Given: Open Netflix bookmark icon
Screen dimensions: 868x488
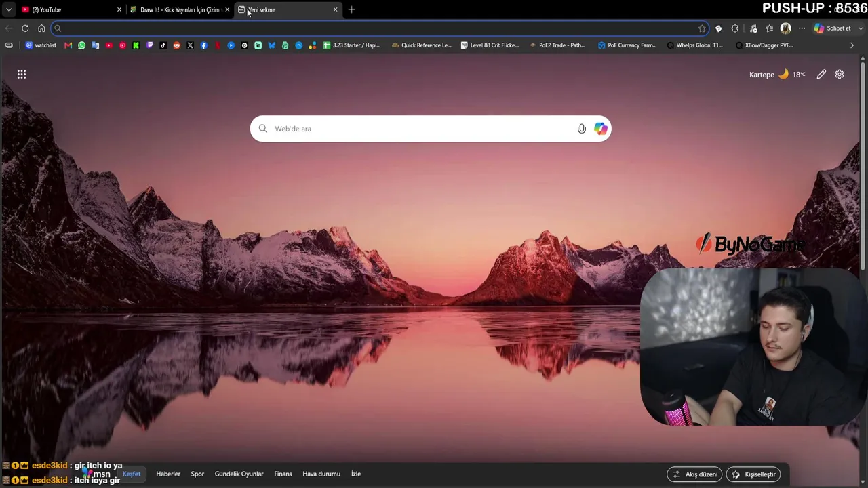Looking at the screenshot, I should (217, 45).
